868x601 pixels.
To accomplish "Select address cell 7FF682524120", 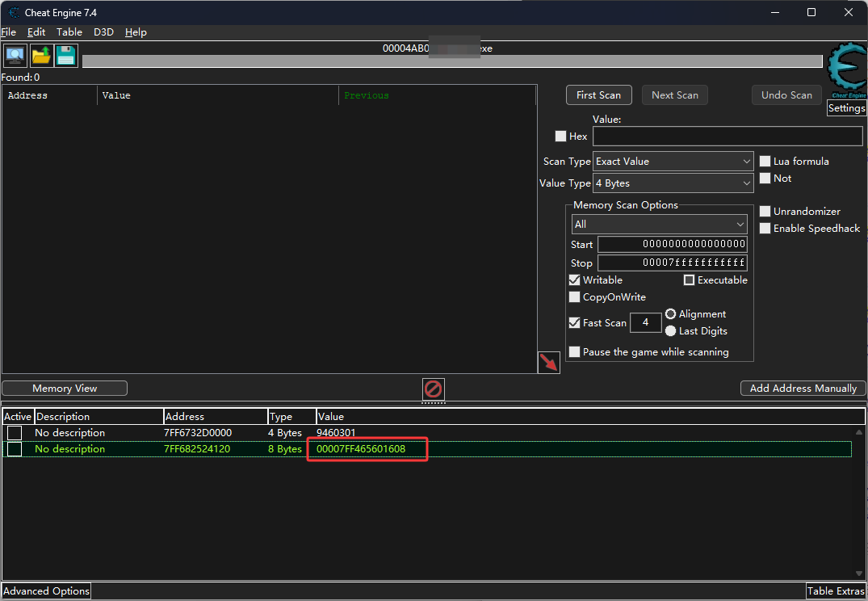I will tap(197, 449).
